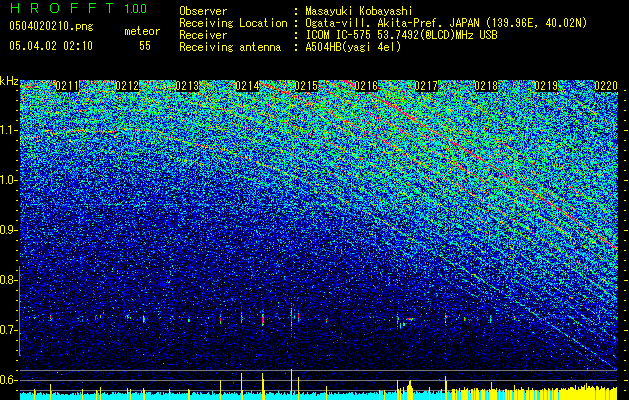Click the Ogata-vill. Akita-Pref. JAPAN location text

(446, 23)
